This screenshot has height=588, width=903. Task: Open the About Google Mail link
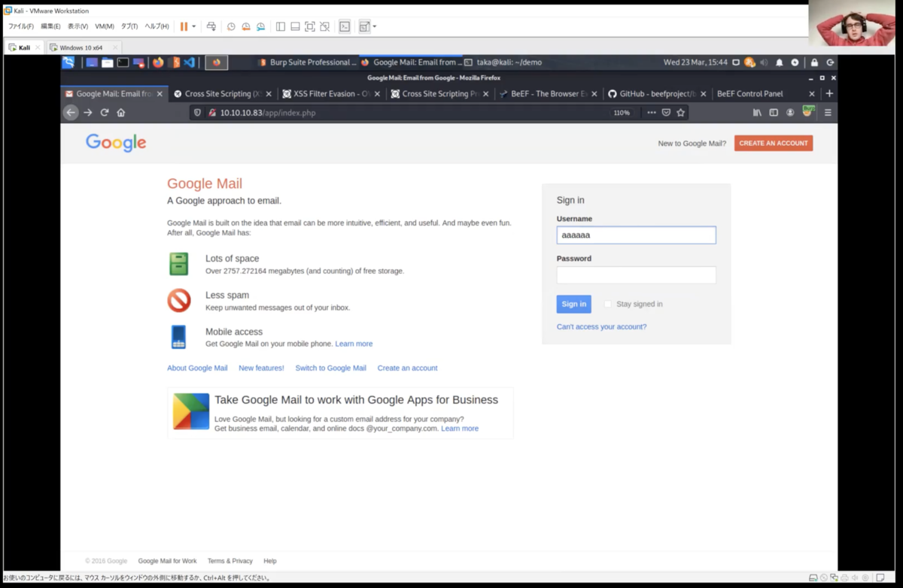click(197, 368)
